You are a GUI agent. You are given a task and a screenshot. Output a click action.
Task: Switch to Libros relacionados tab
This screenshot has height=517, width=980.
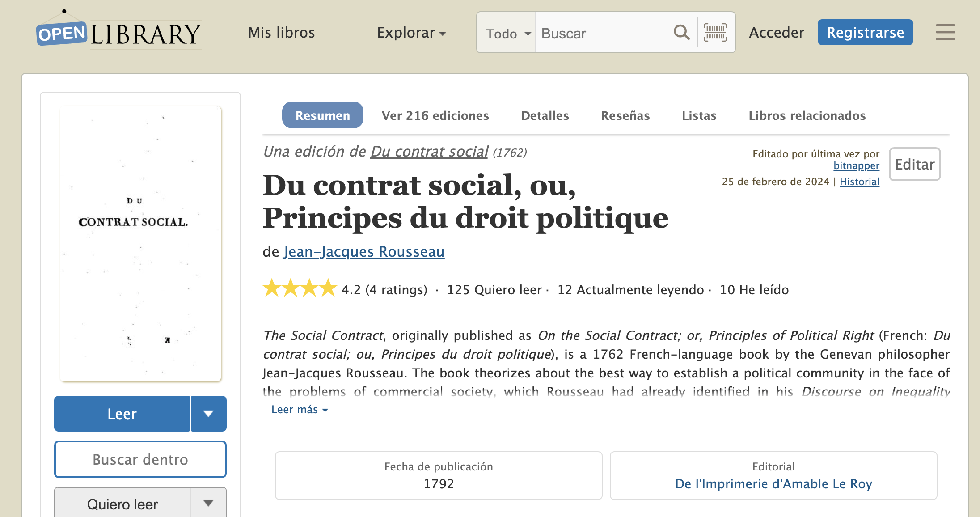pyautogui.click(x=807, y=115)
